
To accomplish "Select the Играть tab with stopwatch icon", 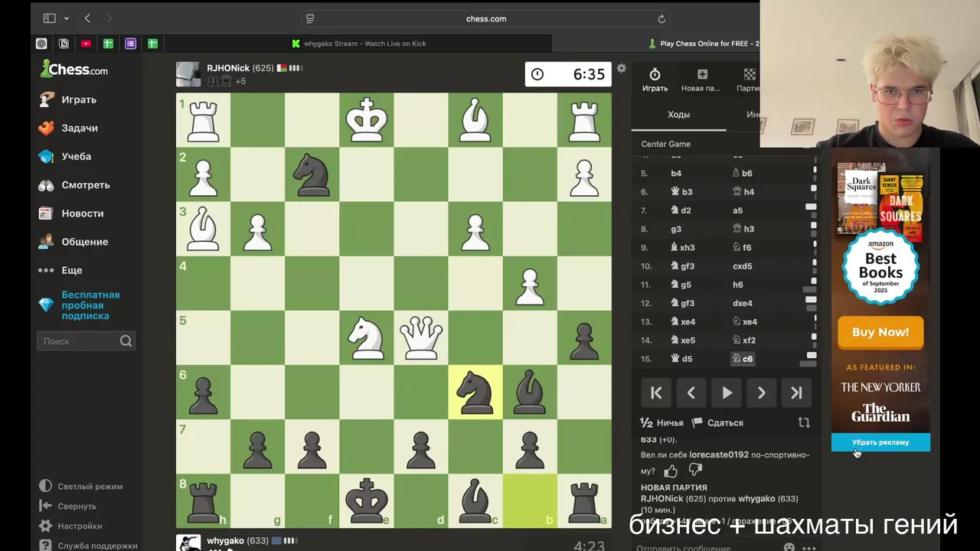I will [655, 80].
